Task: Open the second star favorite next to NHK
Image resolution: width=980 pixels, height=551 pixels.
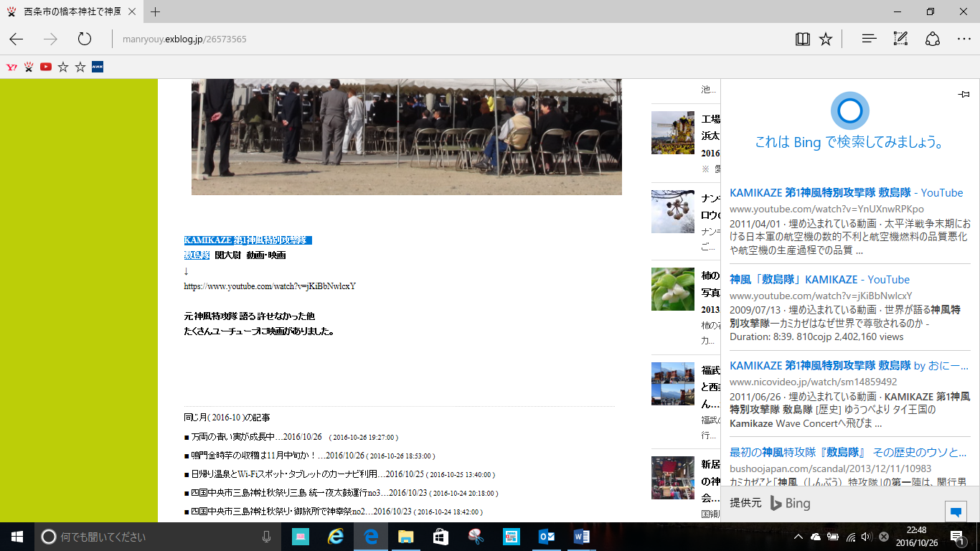Action: pos(80,67)
